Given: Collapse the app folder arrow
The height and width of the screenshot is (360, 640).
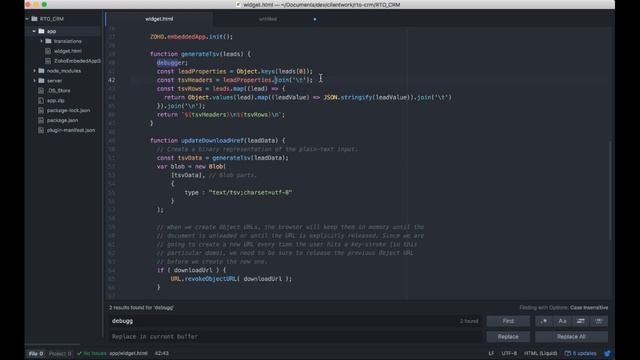Looking at the screenshot, I should coord(34,31).
